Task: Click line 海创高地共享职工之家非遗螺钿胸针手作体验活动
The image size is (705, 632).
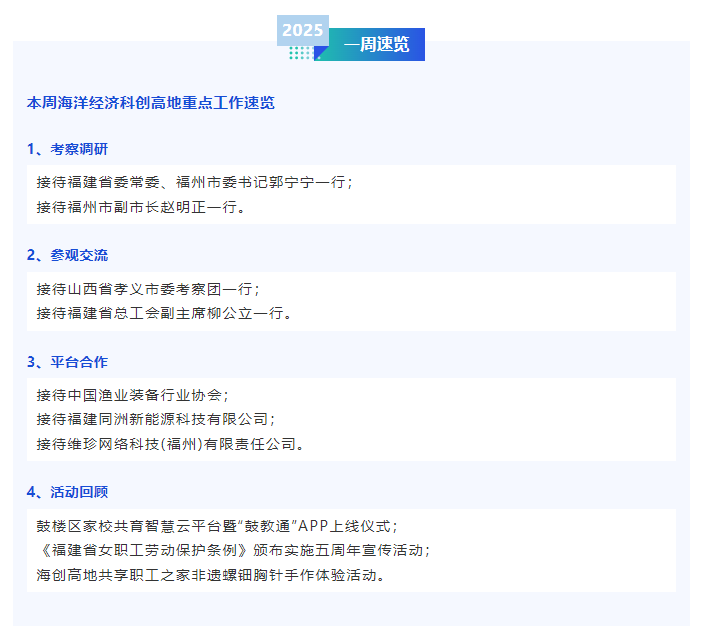Action: point(210,575)
